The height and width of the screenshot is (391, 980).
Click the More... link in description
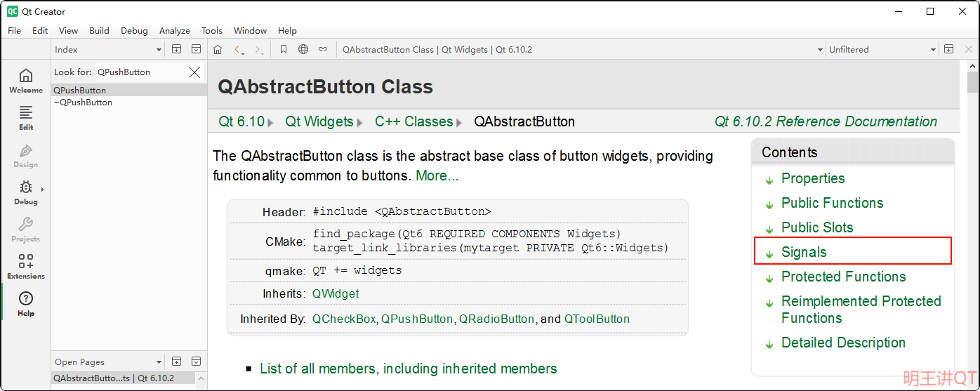[437, 175]
